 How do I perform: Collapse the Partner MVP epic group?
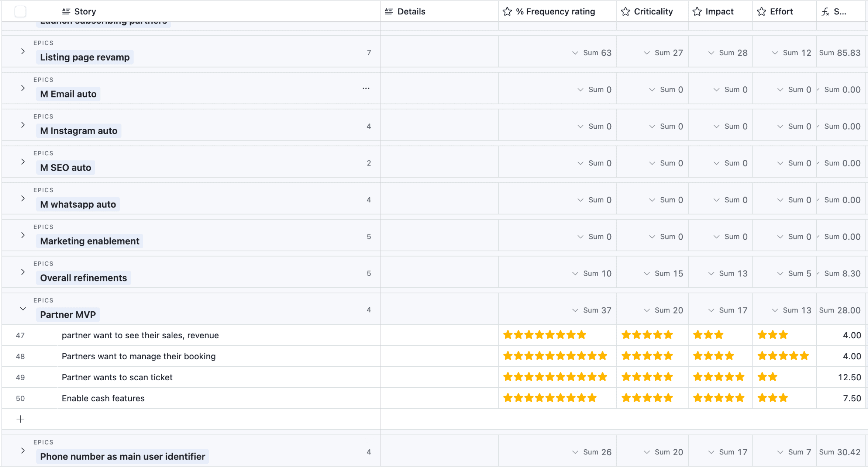pos(23,309)
